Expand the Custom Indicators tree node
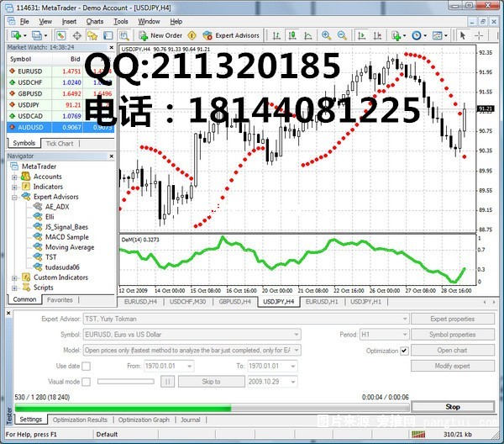This screenshot has width=504, height=444. coord(14,277)
